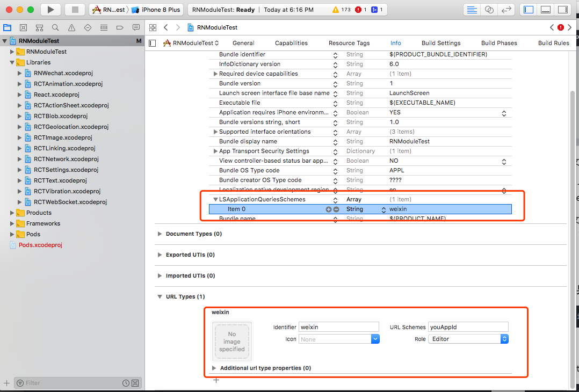Viewport: 579px width, 392px height.
Task: Add a file using navigator plus button
Action: (x=6, y=383)
